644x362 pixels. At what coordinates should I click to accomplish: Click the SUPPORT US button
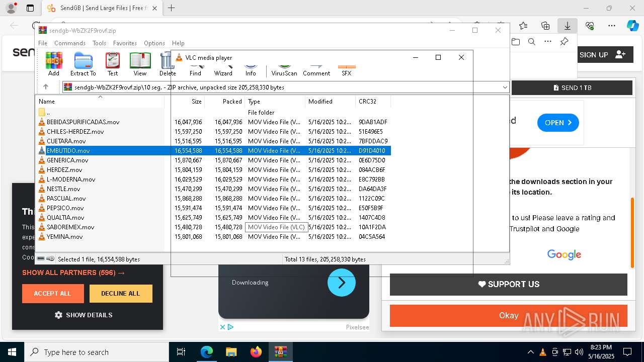(x=508, y=284)
